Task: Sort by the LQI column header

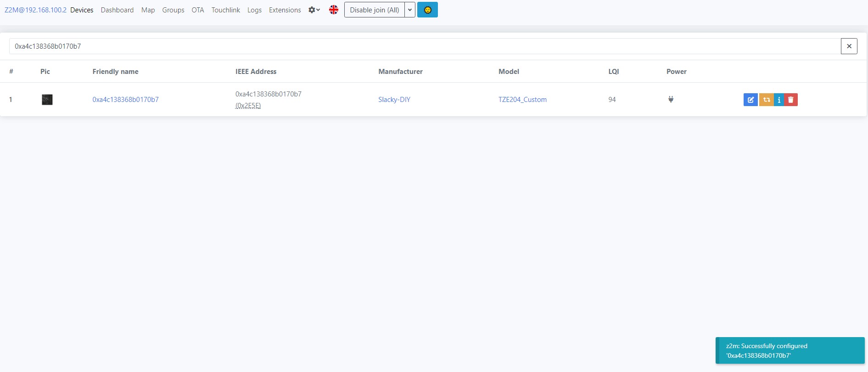Action: [x=614, y=71]
